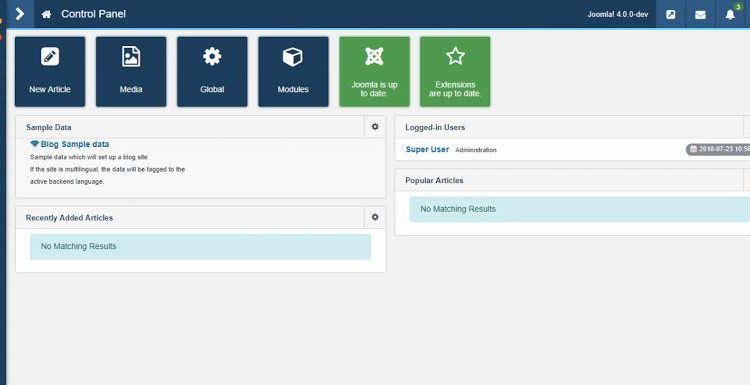Click the Extensions are up to date tile

pyautogui.click(x=455, y=72)
